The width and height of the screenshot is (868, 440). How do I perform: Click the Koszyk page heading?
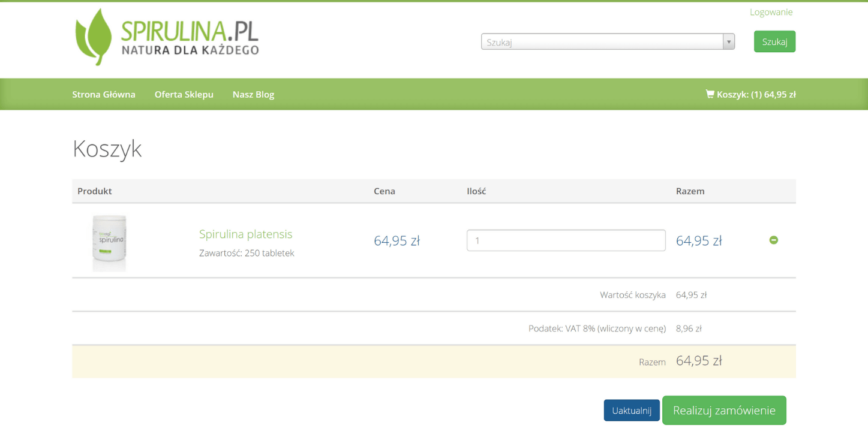(x=107, y=148)
